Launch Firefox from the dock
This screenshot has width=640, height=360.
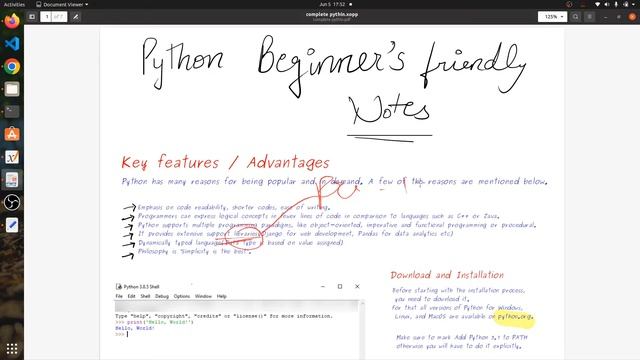click(12, 21)
